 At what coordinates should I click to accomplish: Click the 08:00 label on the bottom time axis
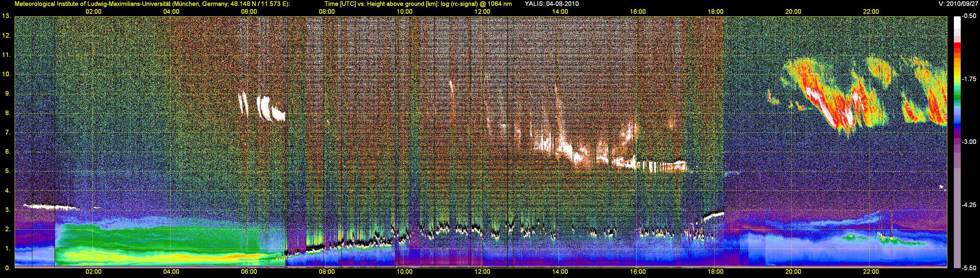327,272
